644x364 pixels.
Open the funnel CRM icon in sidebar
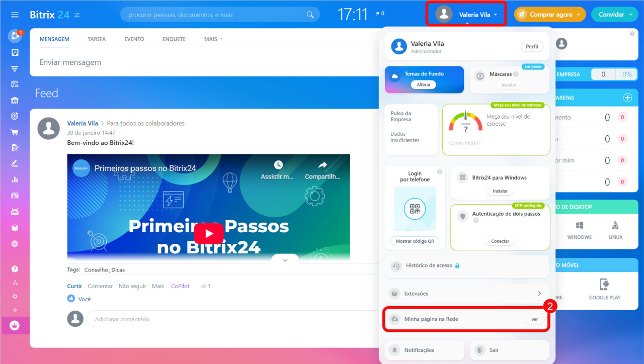[x=15, y=68]
